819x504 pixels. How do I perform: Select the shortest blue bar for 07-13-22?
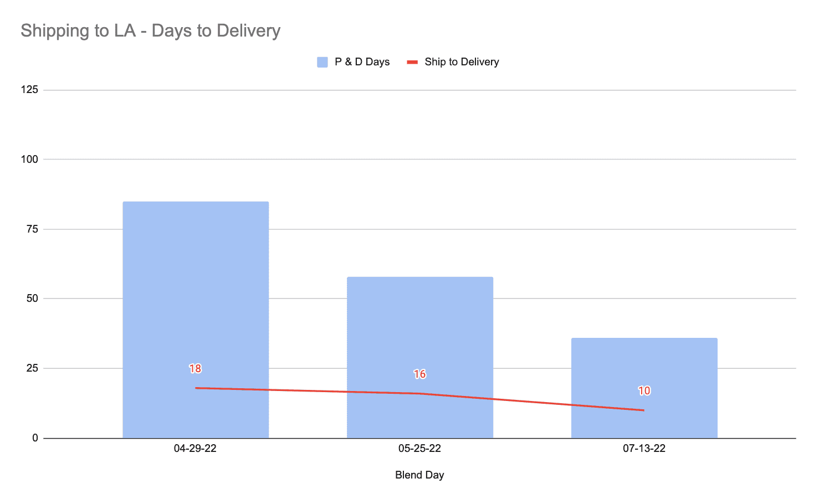644,366
